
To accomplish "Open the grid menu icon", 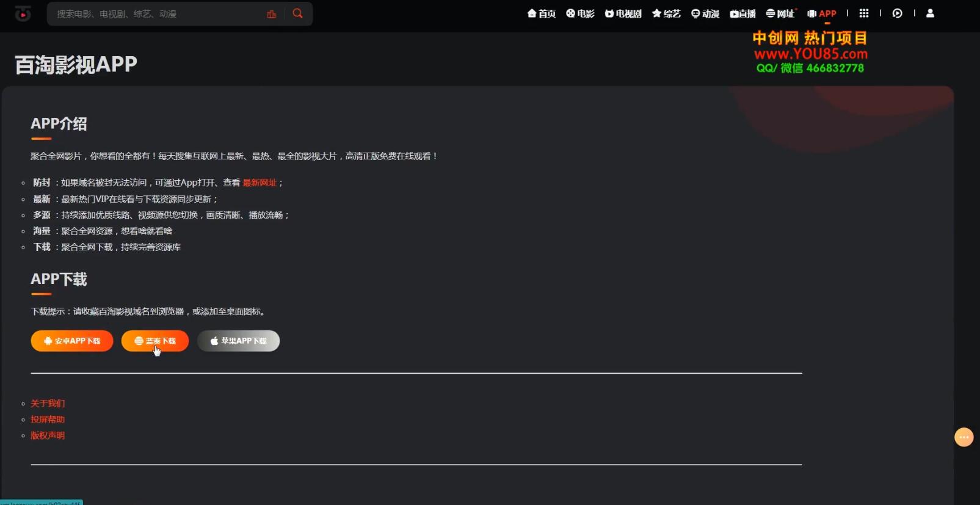I will point(863,13).
